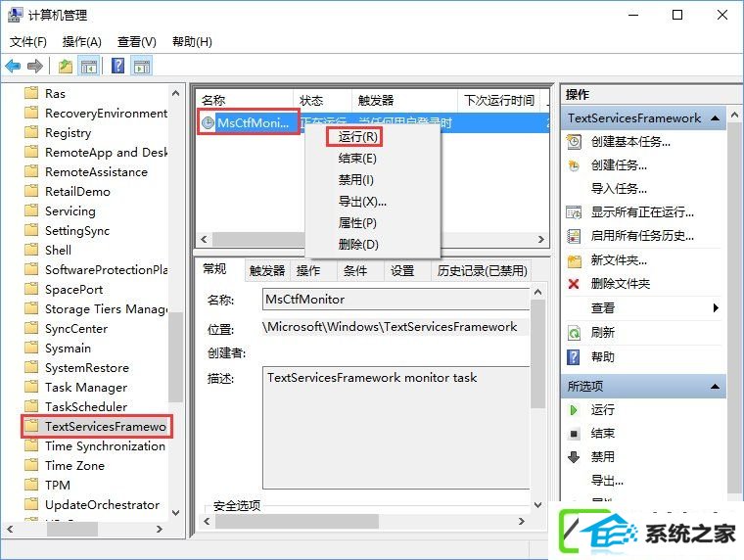Click the Refresh icon in the actions pane

click(x=574, y=333)
